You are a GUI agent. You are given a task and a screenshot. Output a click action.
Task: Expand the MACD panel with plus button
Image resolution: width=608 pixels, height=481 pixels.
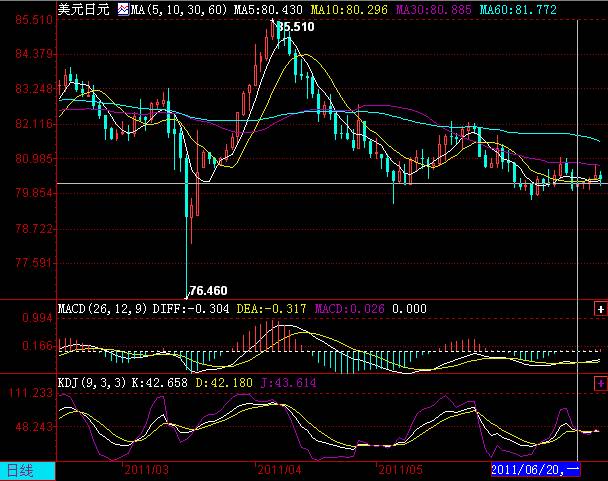click(600, 309)
